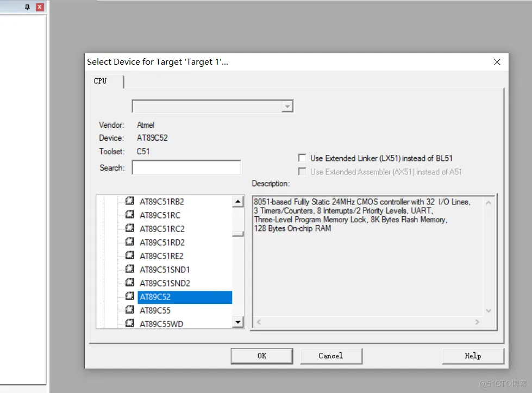
Task: Pick AT89C51SND1 device
Action: coord(165,270)
